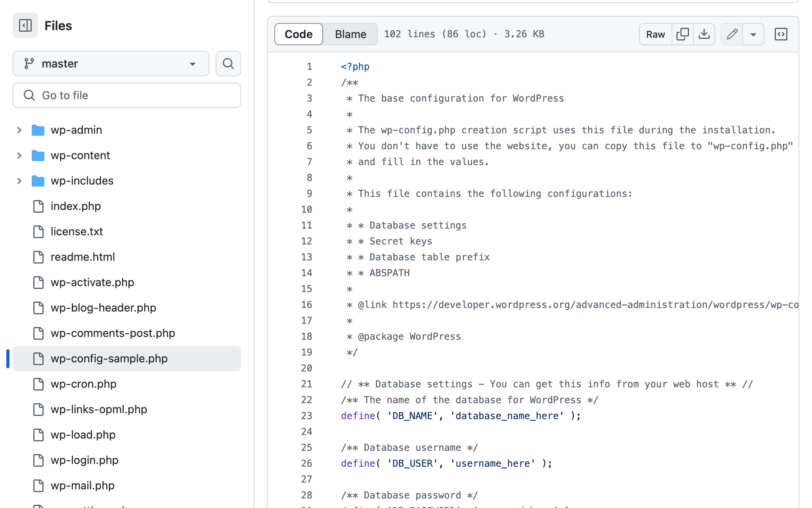Download the raw file icon
Viewport: 812px width, 508px height.
704,34
